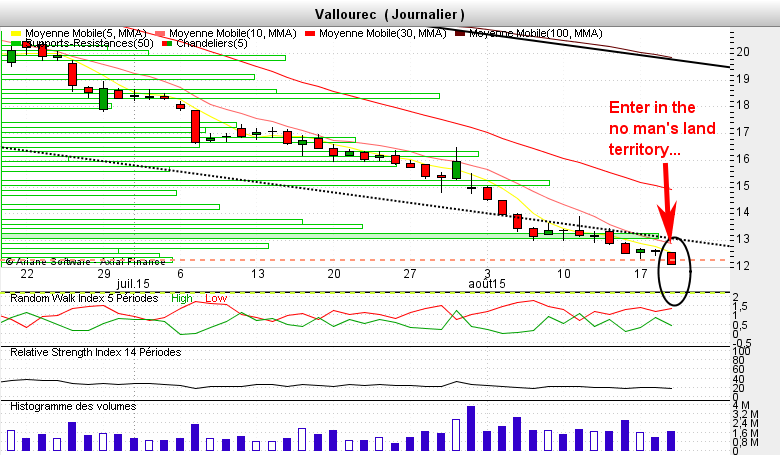Click the tallest volume bar in the histogram
The image size is (780, 455).
tap(471, 428)
